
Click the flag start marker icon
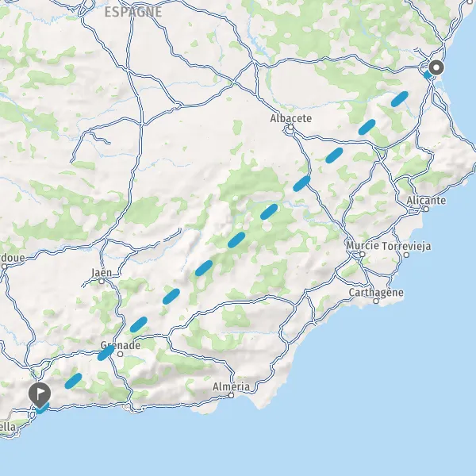[x=40, y=394]
